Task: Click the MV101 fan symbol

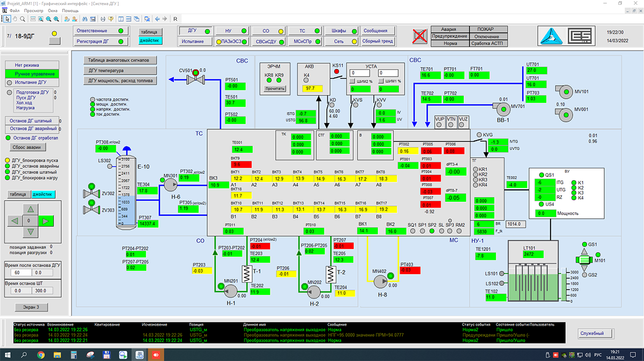Action: click(563, 92)
